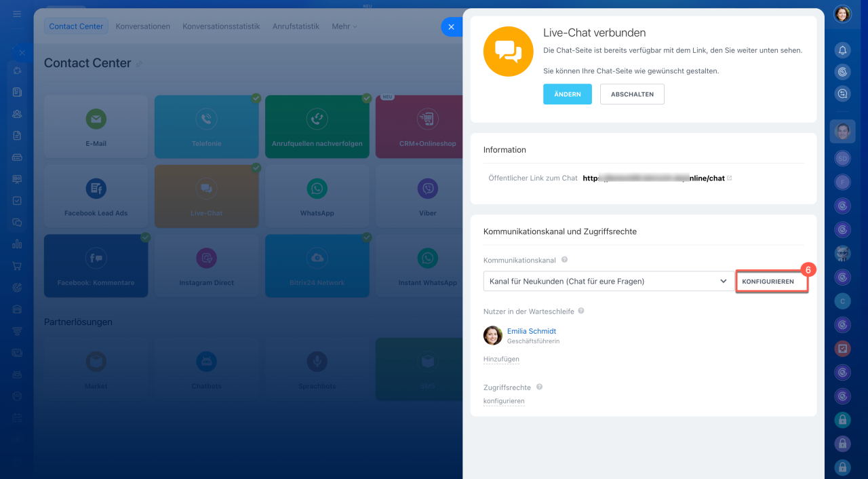Open the Market partner tile

tap(96, 369)
